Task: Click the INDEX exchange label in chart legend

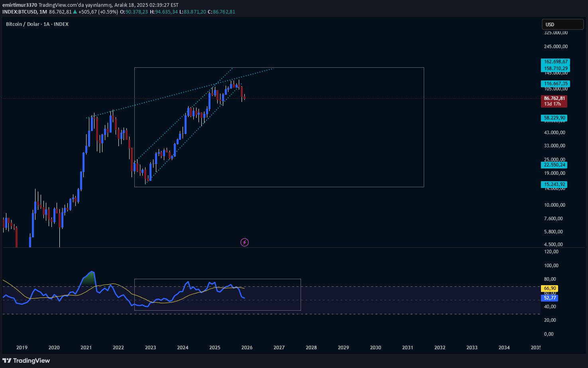Action: [61, 24]
